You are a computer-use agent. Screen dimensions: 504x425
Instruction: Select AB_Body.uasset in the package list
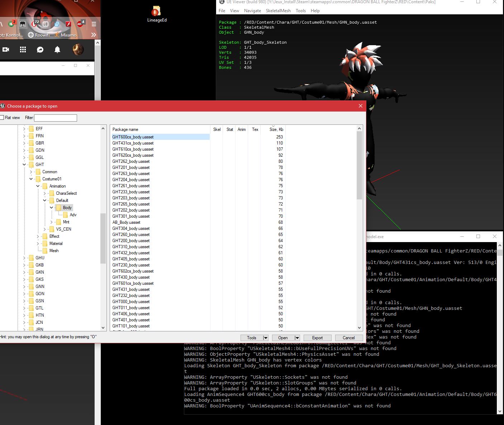(127, 222)
